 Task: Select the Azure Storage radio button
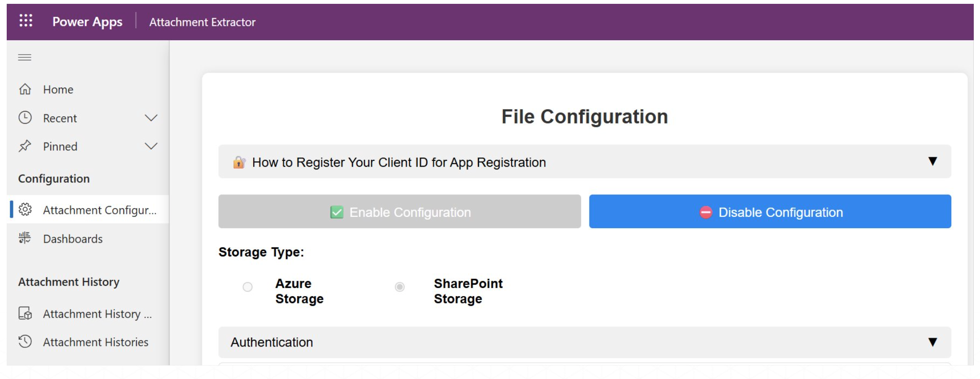(x=247, y=287)
